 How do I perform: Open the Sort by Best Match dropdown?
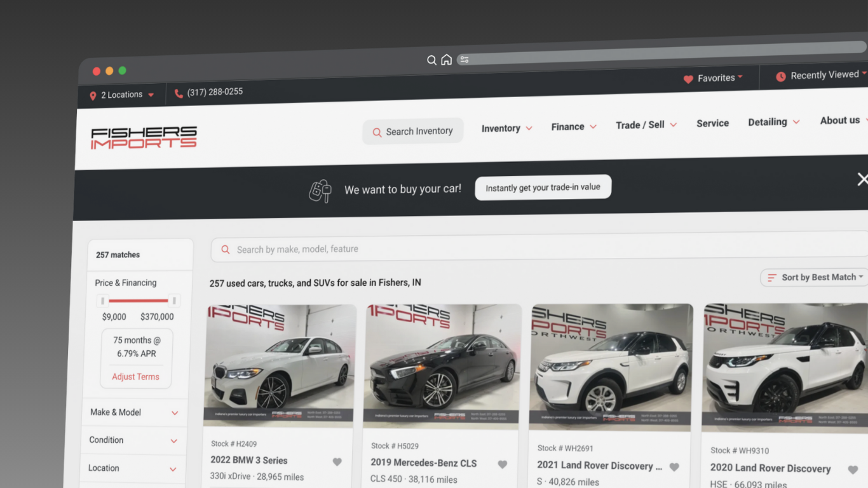pos(816,278)
